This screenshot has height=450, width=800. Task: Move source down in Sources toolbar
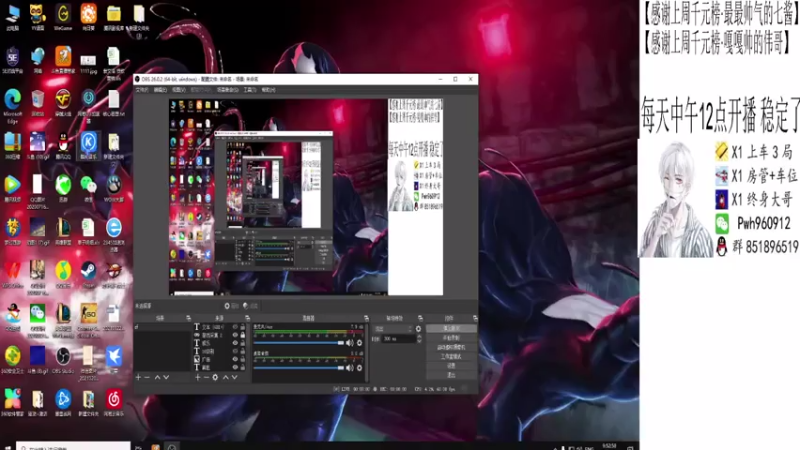point(235,378)
